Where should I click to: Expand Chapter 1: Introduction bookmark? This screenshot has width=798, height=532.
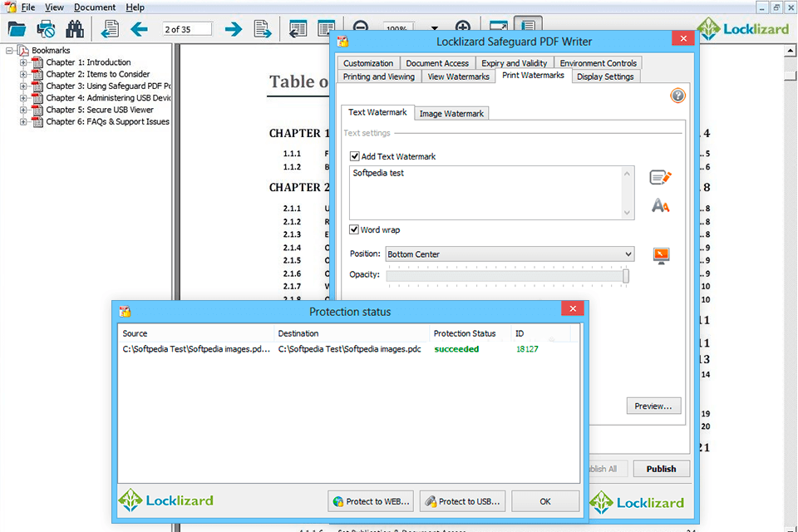click(x=23, y=62)
